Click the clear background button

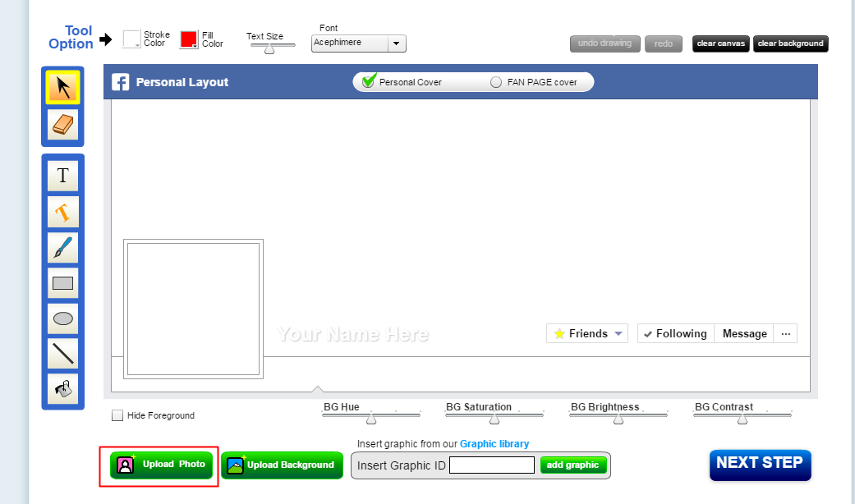tap(791, 44)
